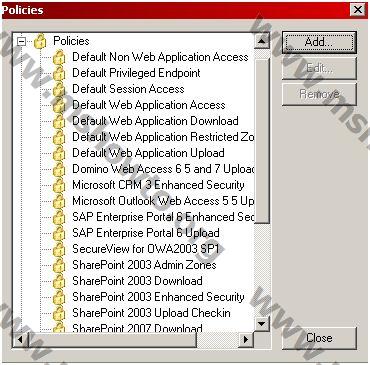
Task: Click the horizontal scrollbar thumb
Action: point(112,340)
